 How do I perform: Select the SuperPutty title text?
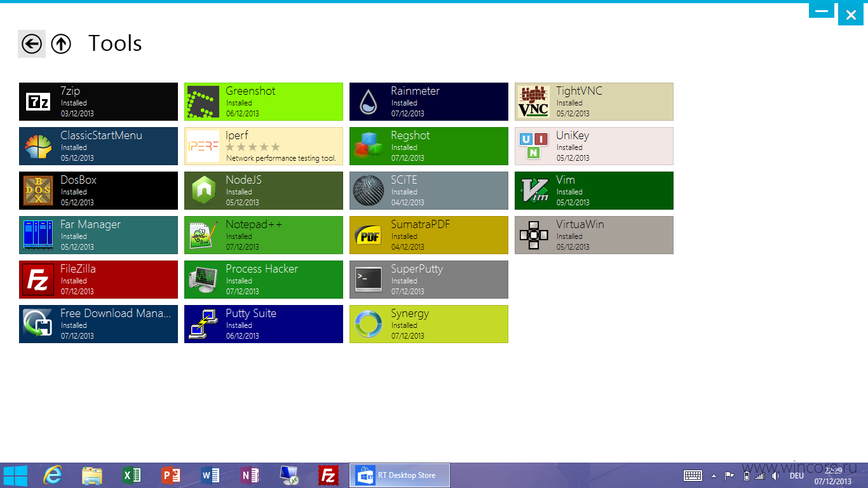pos(417,269)
